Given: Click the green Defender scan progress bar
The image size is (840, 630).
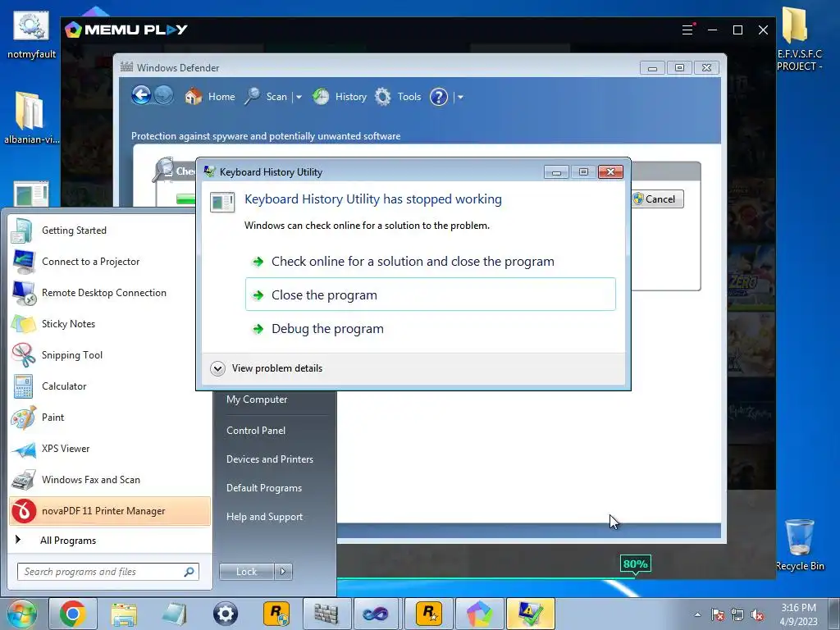Looking at the screenshot, I should click(186, 199).
